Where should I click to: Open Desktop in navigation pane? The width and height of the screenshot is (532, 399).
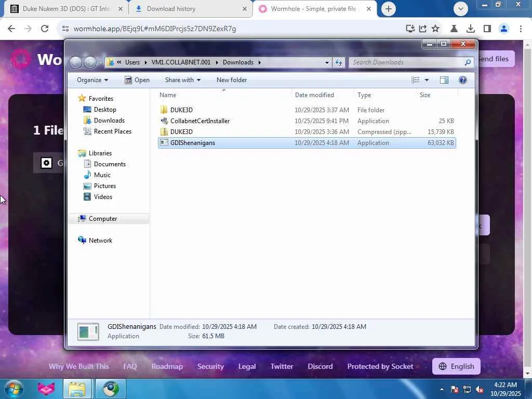105,110
